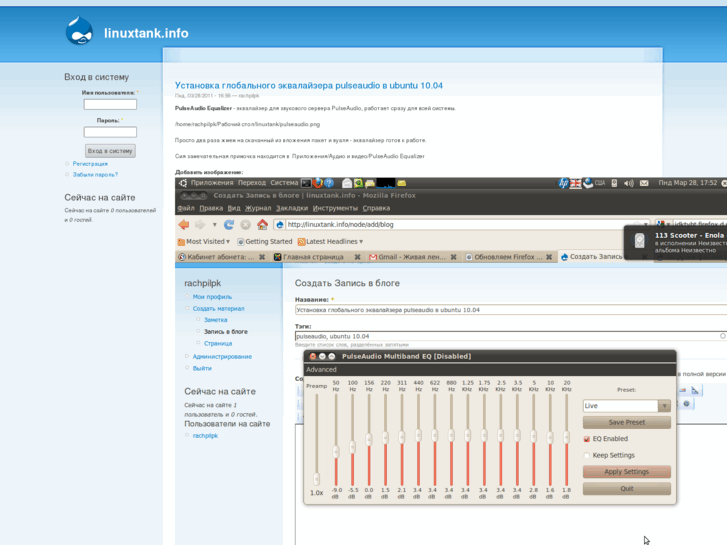The width and height of the screenshot is (727, 545).
Task: Open the Firefox history dropdown arrow beside forward
Action: (x=214, y=225)
